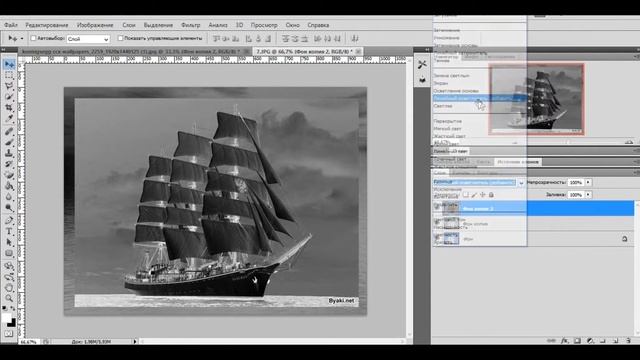
Task: Open the Окно menu
Action: (x=293, y=25)
